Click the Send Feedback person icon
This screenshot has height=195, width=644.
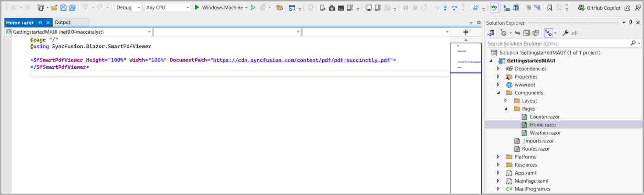pos(638,8)
